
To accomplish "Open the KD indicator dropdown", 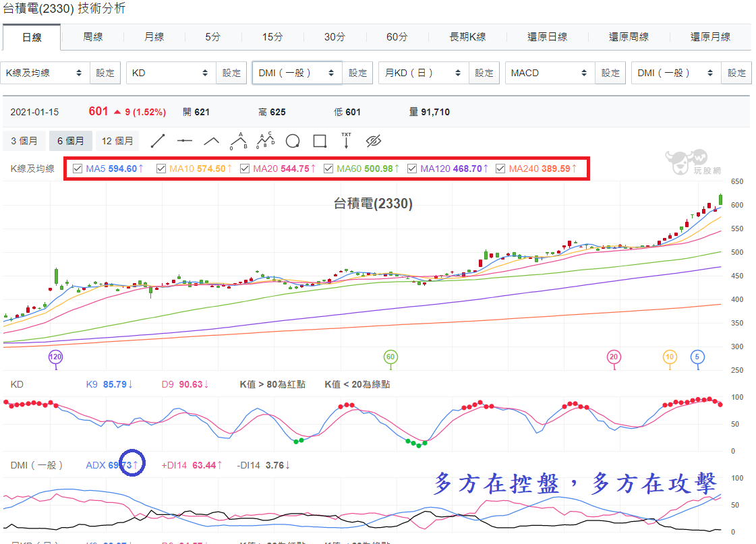I will coord(171,73).
